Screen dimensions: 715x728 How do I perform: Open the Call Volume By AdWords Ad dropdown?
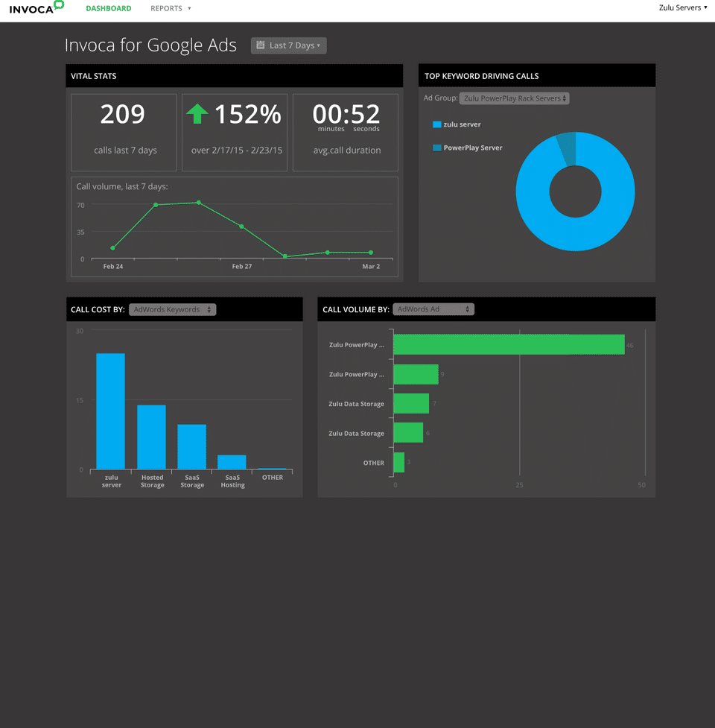[433, 309]
